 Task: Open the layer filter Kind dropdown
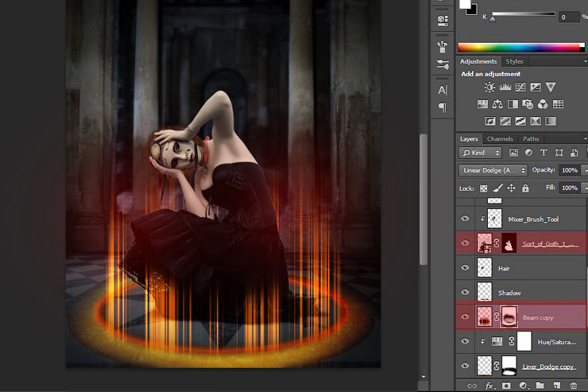click(x=482, y=153)
